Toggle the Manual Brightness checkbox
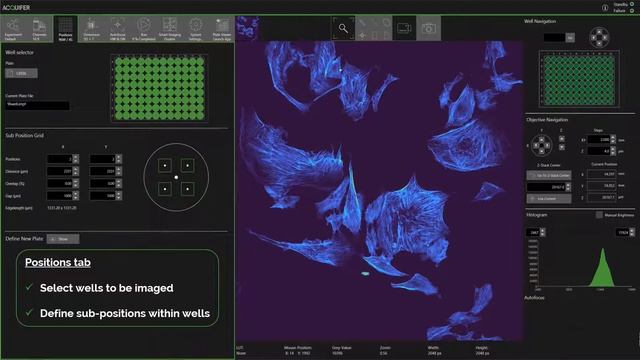 (599, 215)
